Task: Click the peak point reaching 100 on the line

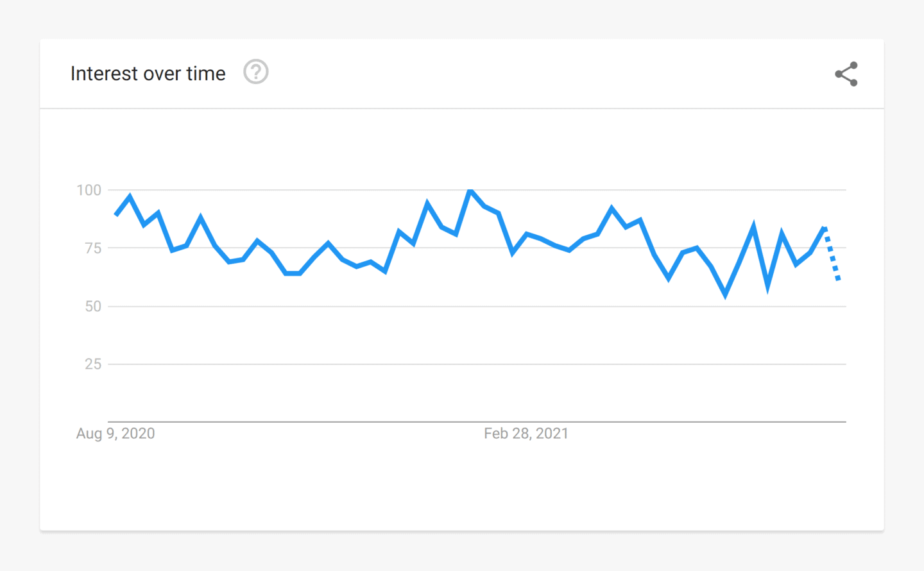Action: point(470,190)
